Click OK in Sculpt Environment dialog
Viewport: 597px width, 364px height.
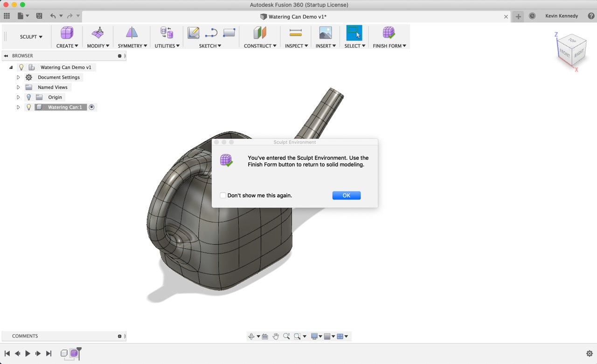coord(346,195)
